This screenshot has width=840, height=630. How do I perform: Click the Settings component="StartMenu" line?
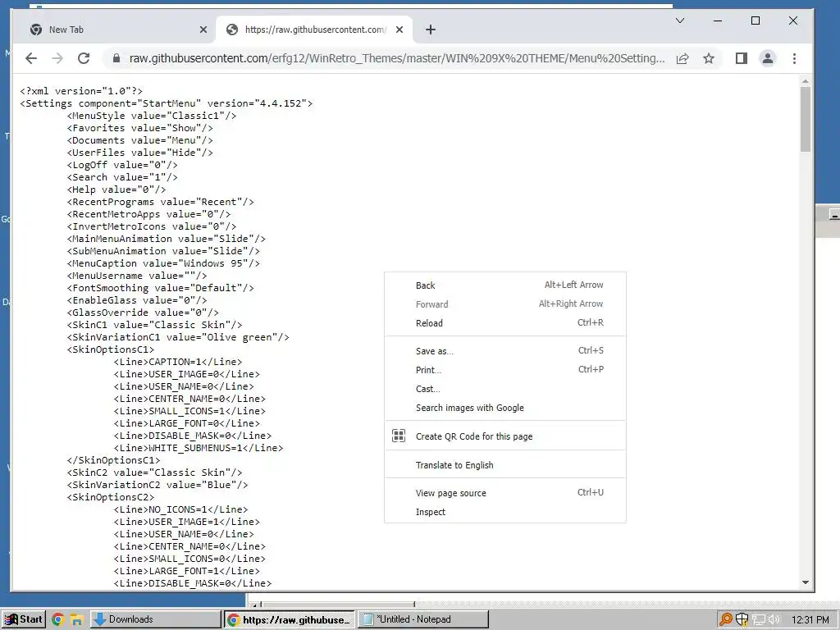pos(166,103)
